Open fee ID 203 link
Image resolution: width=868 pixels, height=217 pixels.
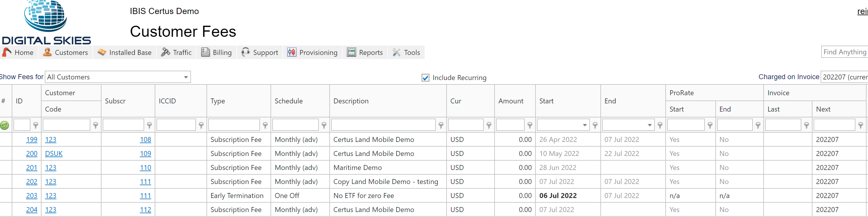[x=32, y=195]
